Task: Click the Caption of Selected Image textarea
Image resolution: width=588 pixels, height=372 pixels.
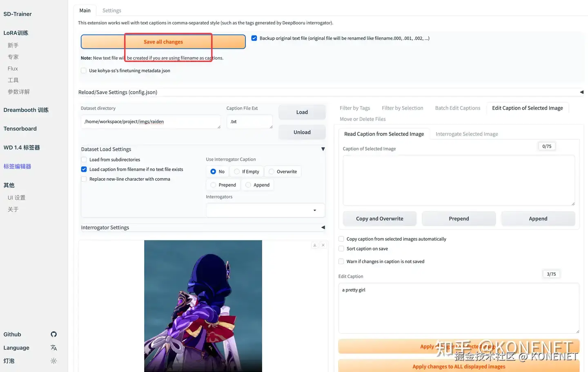Action: click(459, 180)
